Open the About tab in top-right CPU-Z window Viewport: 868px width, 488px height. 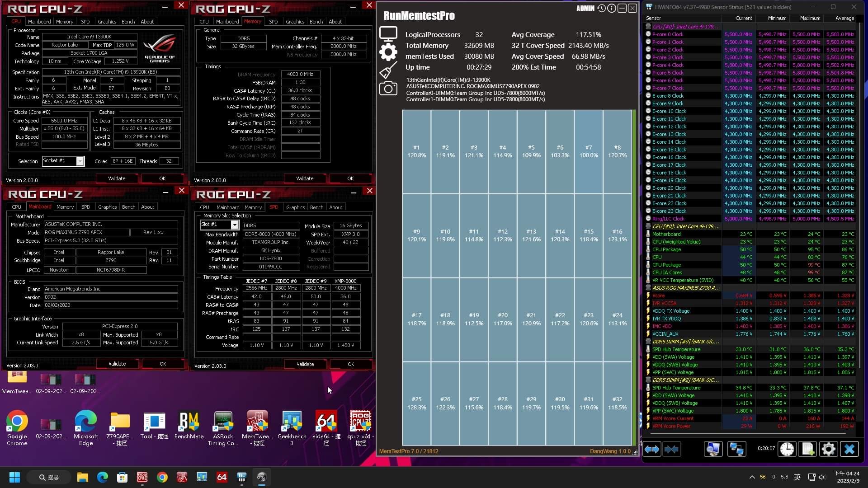point(335,21)
